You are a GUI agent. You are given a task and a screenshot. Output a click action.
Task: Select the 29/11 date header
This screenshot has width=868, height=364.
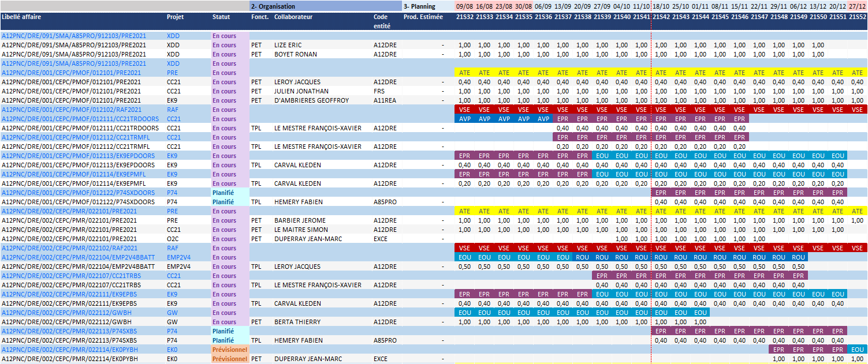pos(779,6)
